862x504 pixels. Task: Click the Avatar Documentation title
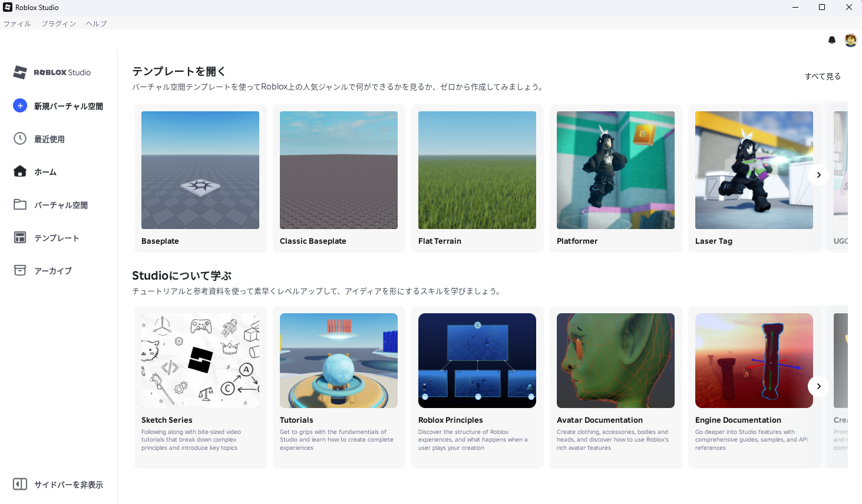pyautogui.click(x=600, y=420)
